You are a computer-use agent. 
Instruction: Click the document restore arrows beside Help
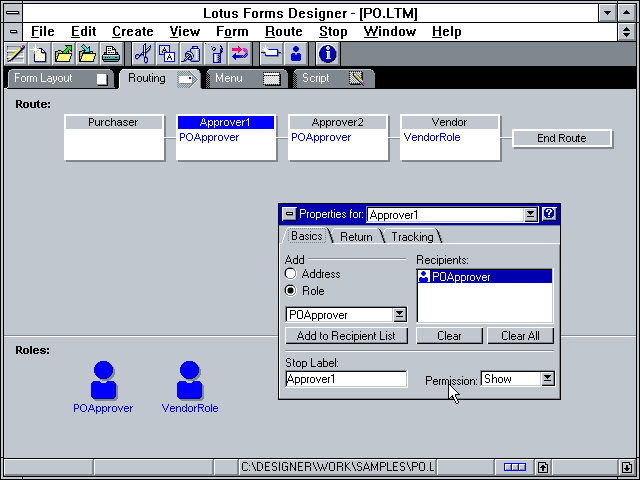(x=626, y=31)
